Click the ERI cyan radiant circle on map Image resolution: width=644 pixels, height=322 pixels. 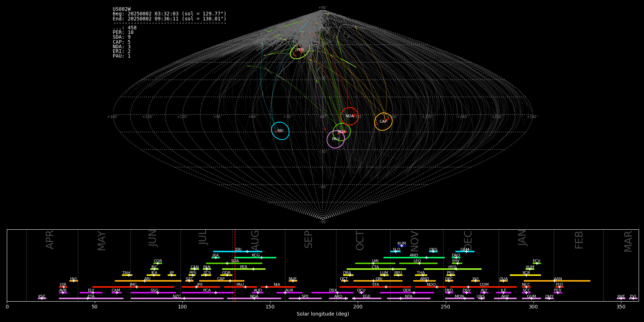pyautogui.click(x=280, y=131)
